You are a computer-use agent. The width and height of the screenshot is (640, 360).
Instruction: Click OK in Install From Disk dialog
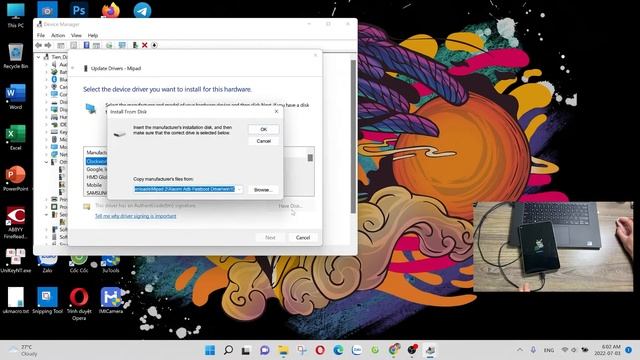tap(264, 129)
